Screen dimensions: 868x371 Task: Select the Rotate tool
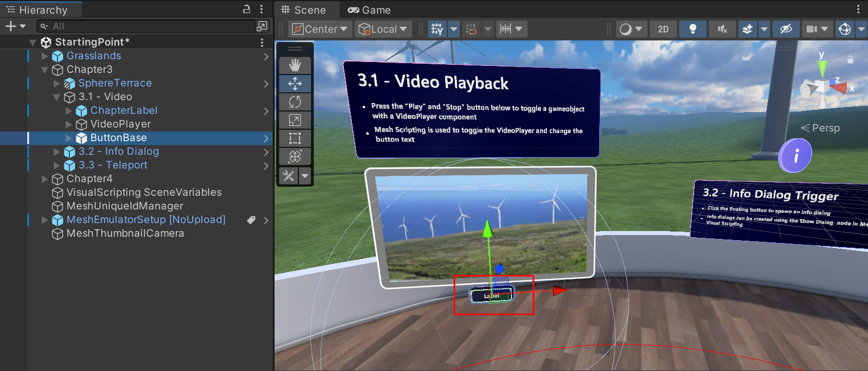[x=295, y=102]
